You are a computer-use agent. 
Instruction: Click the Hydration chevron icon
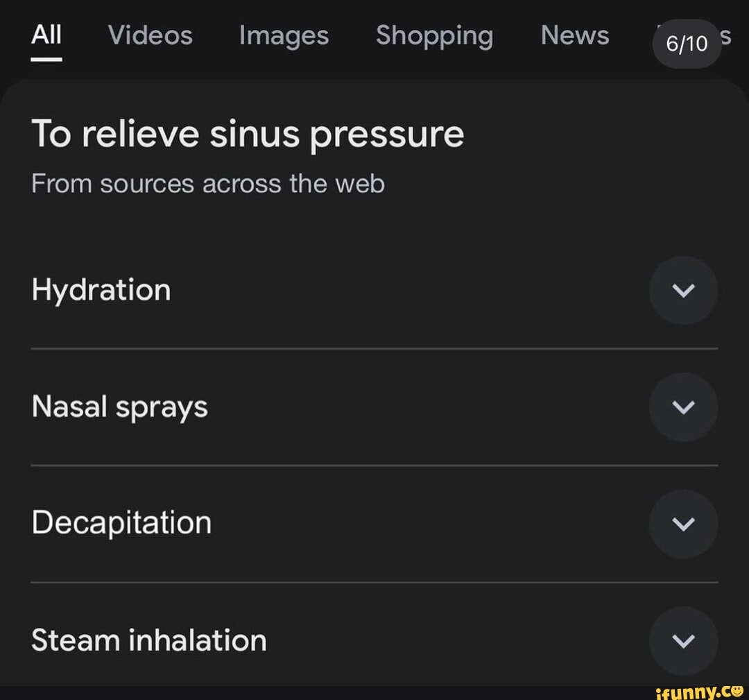click(684, 290)
